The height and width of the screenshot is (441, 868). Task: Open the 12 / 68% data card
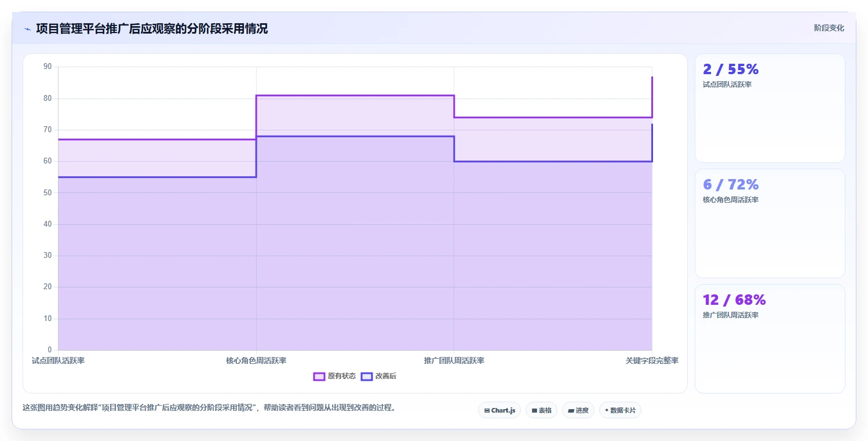coord(769,338)
